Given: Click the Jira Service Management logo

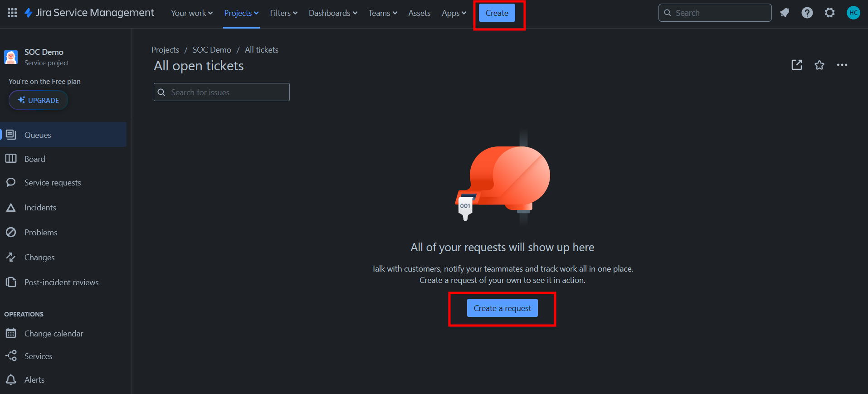Looking at the screenshot, I should click(89, 13).
